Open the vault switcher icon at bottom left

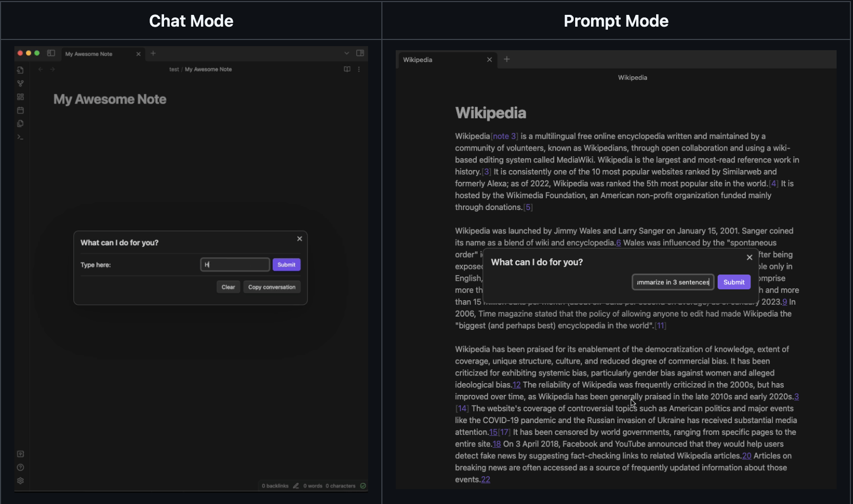click(x=21, y=454)
